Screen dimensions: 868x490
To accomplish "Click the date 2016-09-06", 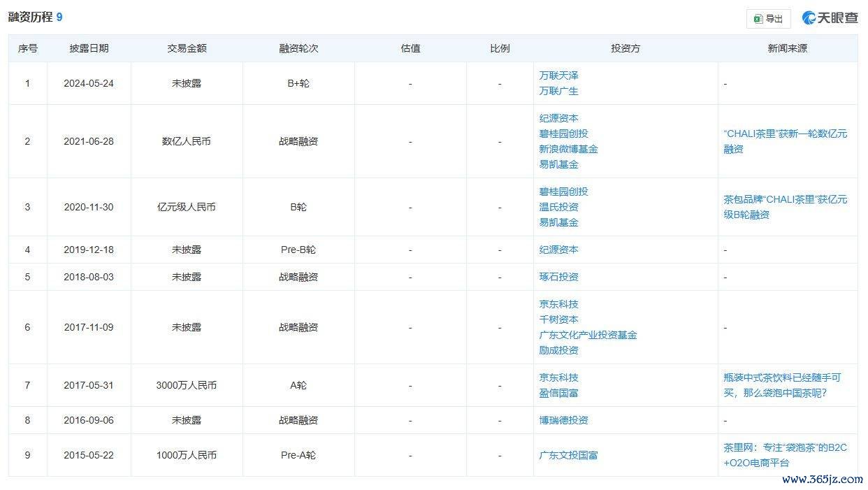I will (89, 420).
